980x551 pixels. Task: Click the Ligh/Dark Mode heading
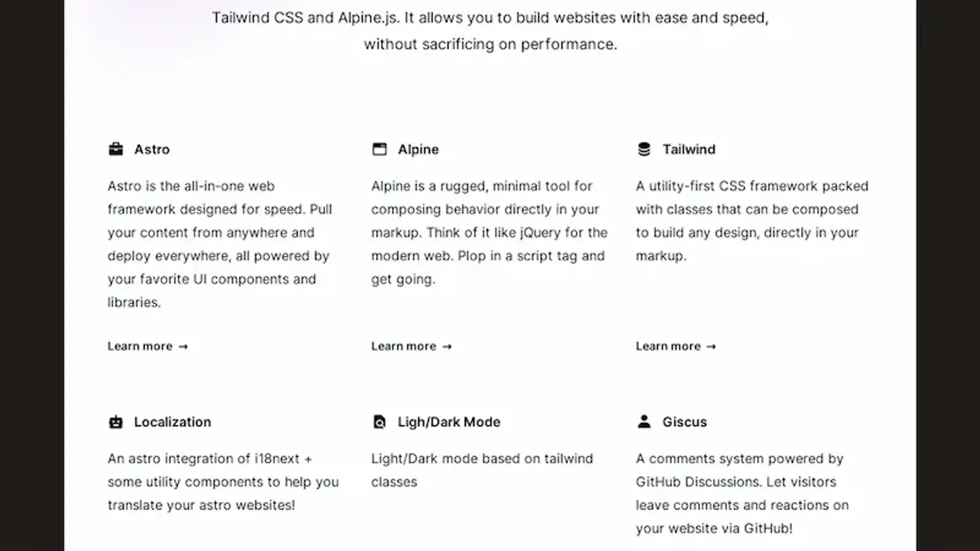[x=449, y=422]
